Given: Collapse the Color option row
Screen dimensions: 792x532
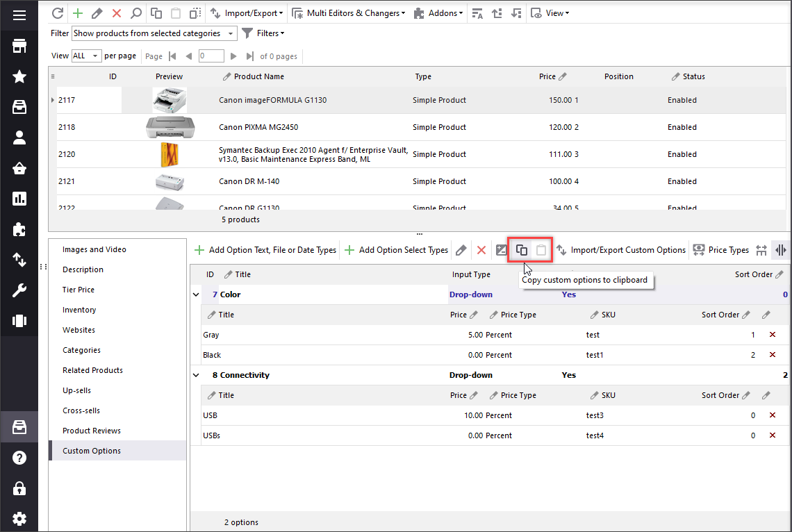Looking at the screenshot, I should 196,294.
